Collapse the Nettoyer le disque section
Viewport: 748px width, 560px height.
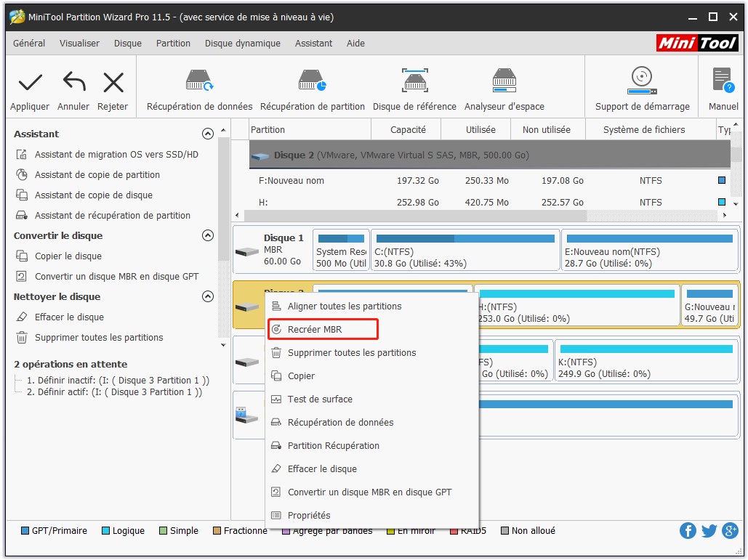[207, 296]
